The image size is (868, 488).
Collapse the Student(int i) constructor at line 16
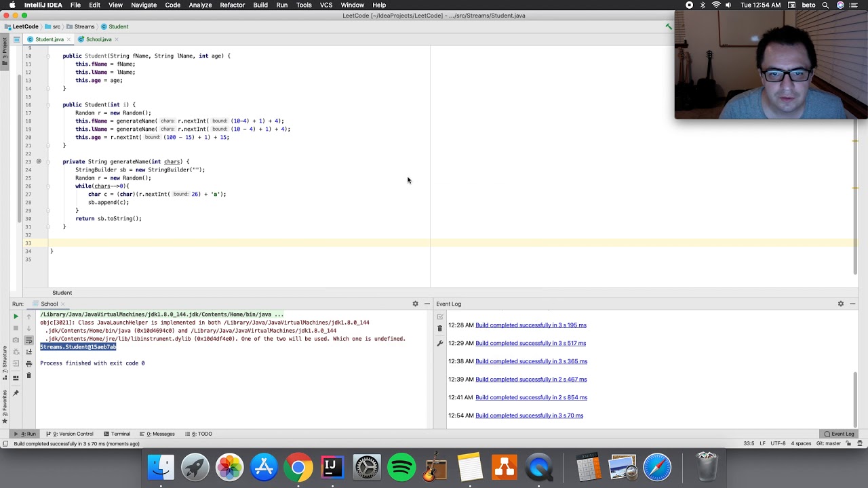tap(48, 105)
